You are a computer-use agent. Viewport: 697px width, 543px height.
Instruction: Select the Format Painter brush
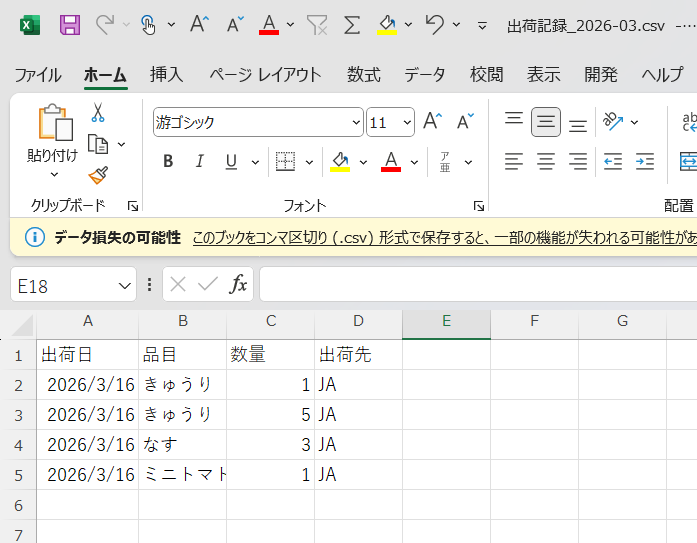[x=98, y=175]
